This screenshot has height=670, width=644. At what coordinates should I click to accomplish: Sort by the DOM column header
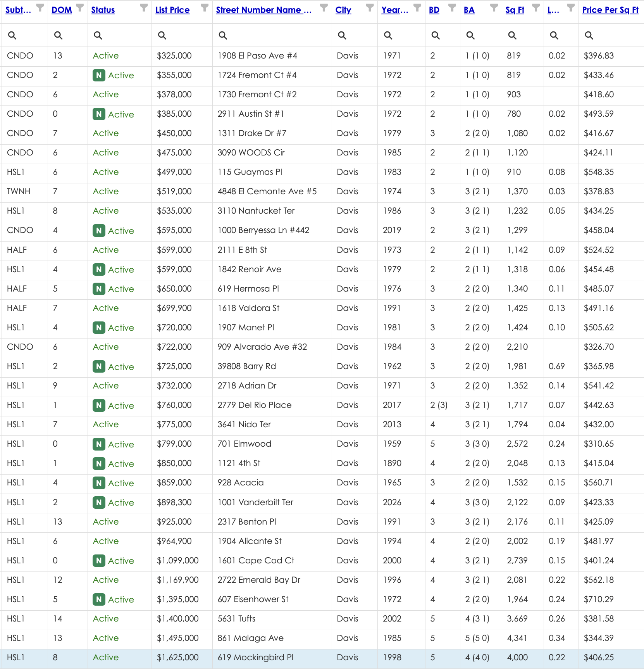coord(62,10)
